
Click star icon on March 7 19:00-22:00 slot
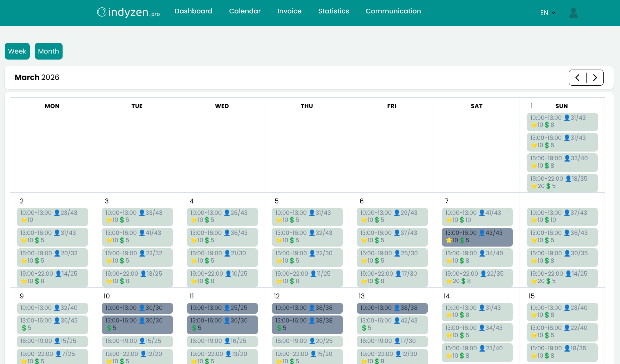pos(449,281)
